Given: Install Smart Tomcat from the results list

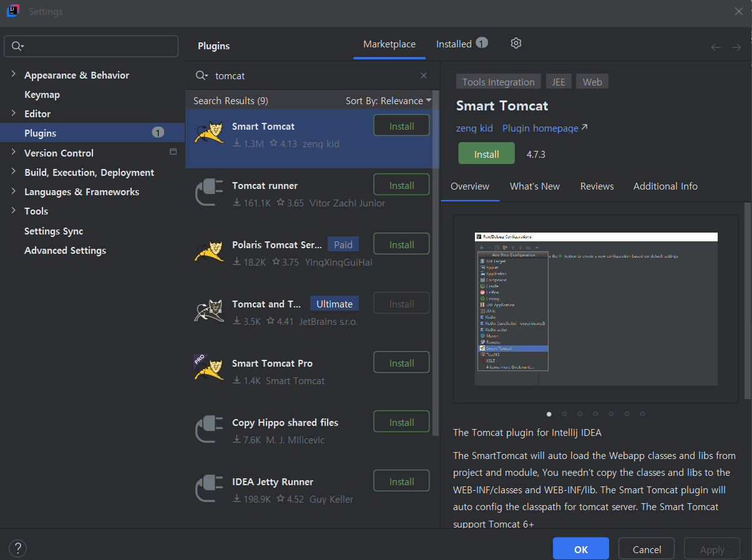Looking at the screenshot, I should pos(402,126).
